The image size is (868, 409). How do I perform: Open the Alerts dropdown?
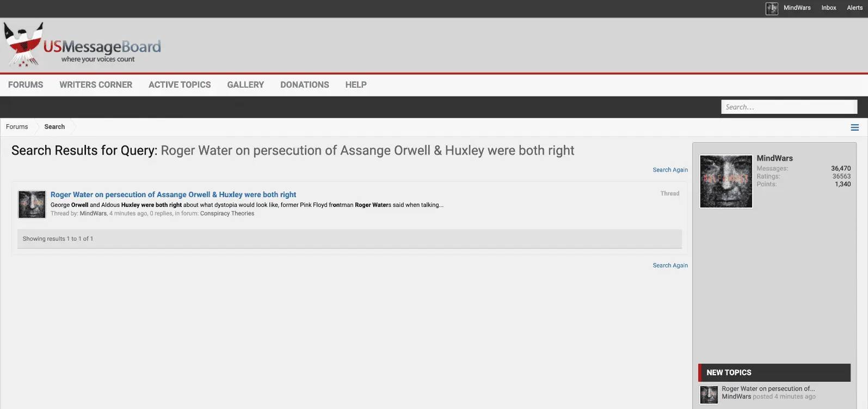pyautogui.click(x=854, y=8)
